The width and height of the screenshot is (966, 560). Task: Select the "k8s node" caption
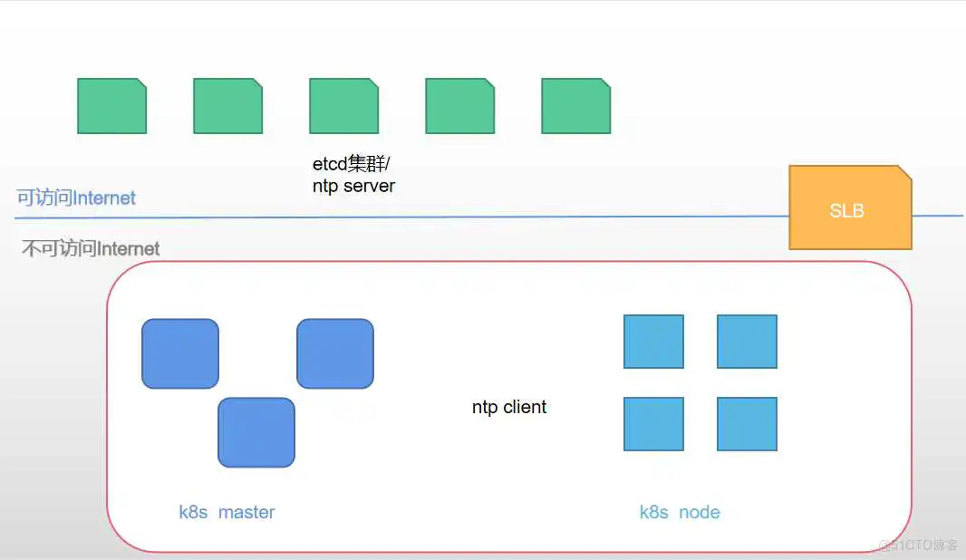pyautogui.click(x=680, y=512)
